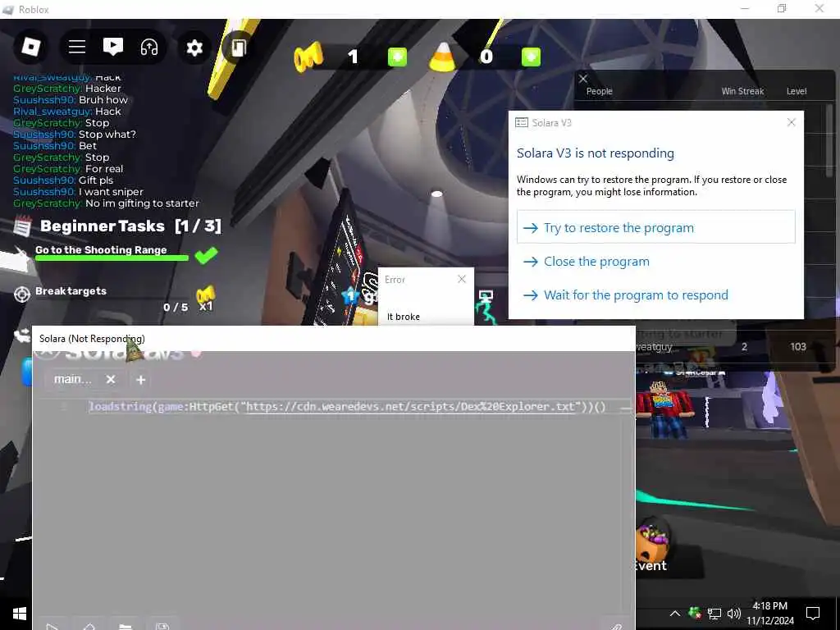Viewport: 840px width, 630px height.
Task: Click the green tray icon with red badge
Action: (x=694, y=612)
